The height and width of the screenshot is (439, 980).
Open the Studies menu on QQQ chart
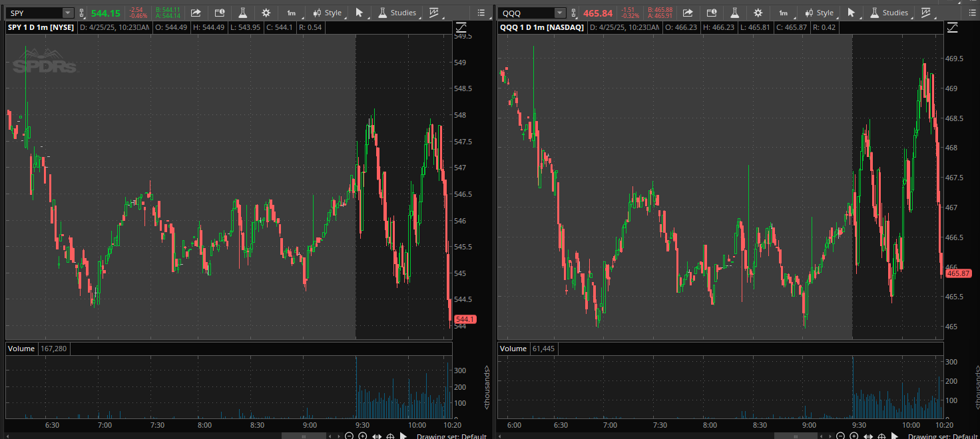point(889,13)
